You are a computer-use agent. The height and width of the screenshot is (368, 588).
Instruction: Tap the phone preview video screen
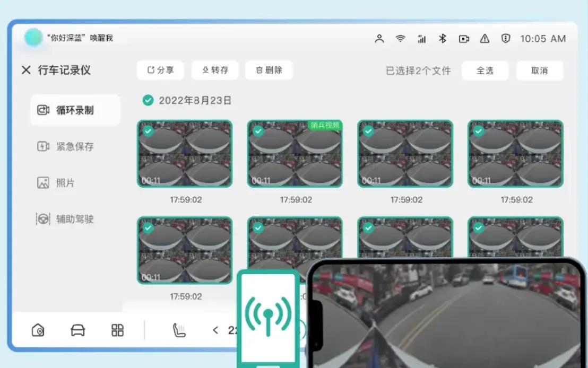[x=446, y=316]
